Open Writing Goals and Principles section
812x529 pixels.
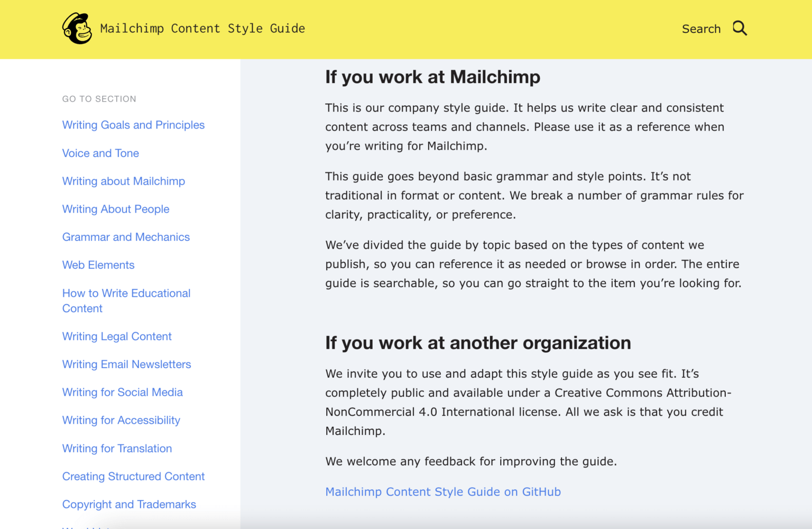click(x=133, y=125)
